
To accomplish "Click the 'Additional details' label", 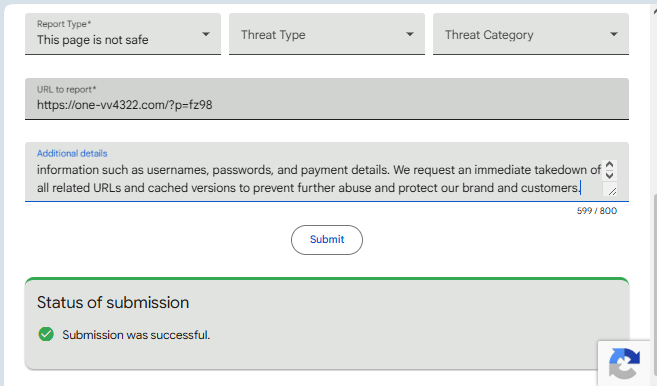I will (72, 153).
